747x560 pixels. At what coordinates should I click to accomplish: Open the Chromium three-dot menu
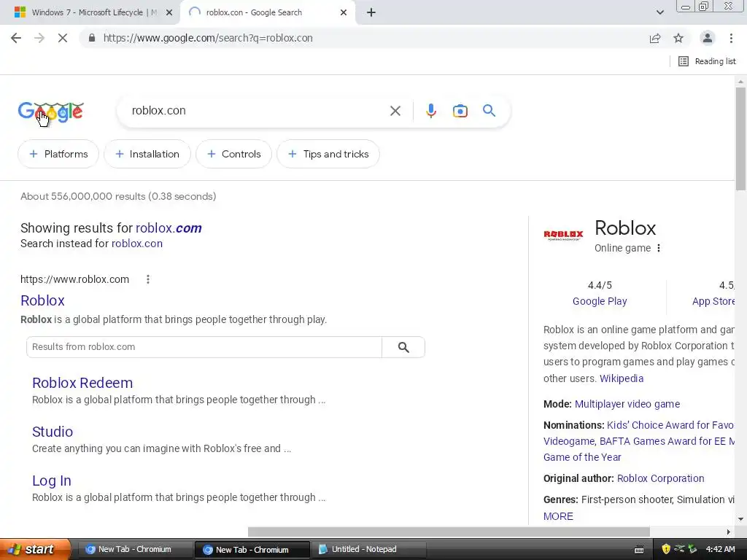pos(731,38)
